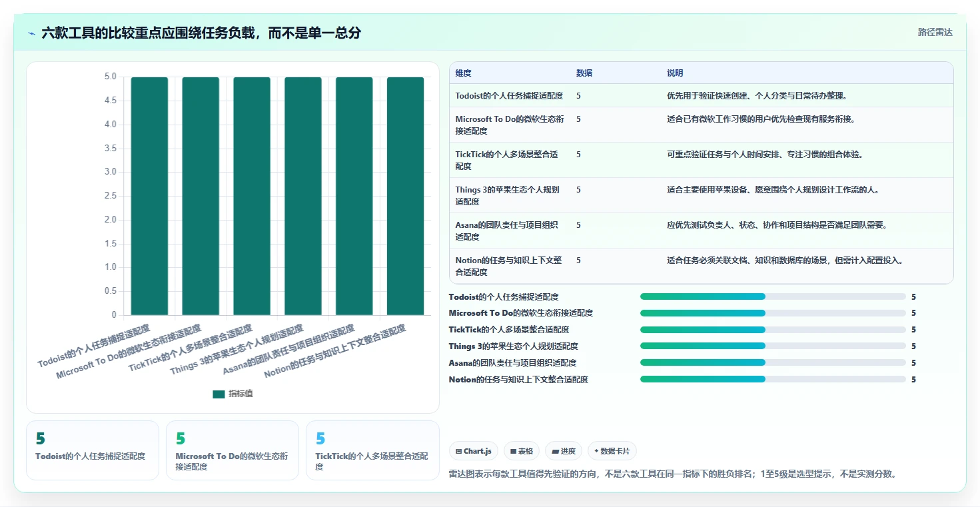Open the Microsoft To Do的微软生态衔接适配度 data card
The height and width of the screenshot is (507, 980).
[233, 450]
